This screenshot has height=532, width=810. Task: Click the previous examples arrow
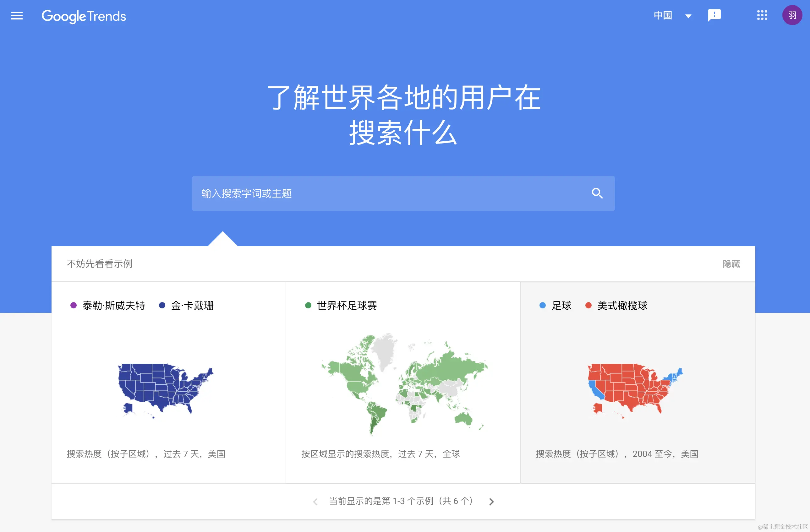(315, 502)
